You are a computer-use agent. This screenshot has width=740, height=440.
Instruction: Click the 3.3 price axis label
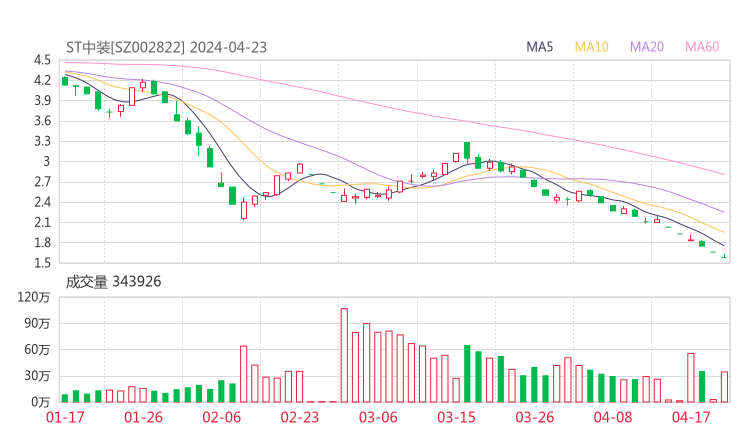point(42,141)
